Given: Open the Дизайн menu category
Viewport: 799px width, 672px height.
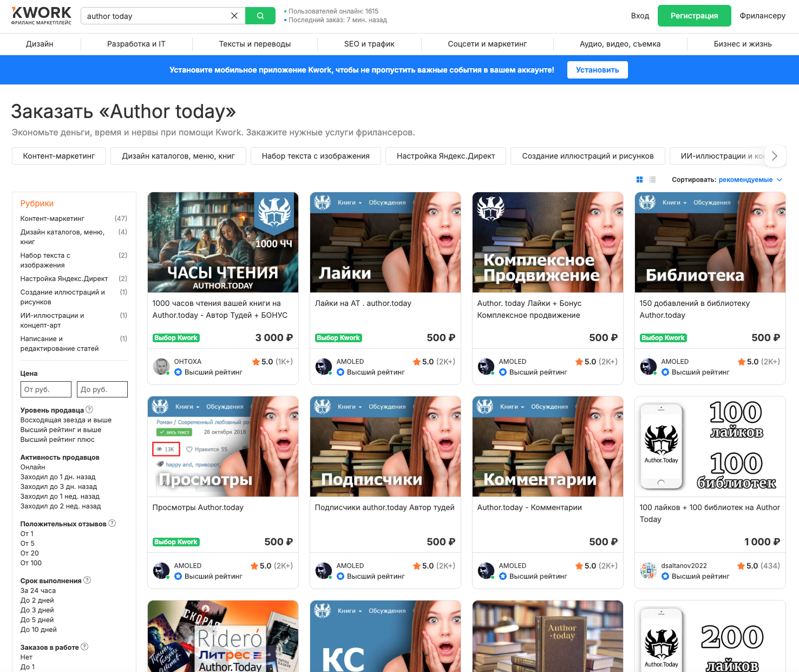Looking at the screenshot, I should click(x=40, y=44).
